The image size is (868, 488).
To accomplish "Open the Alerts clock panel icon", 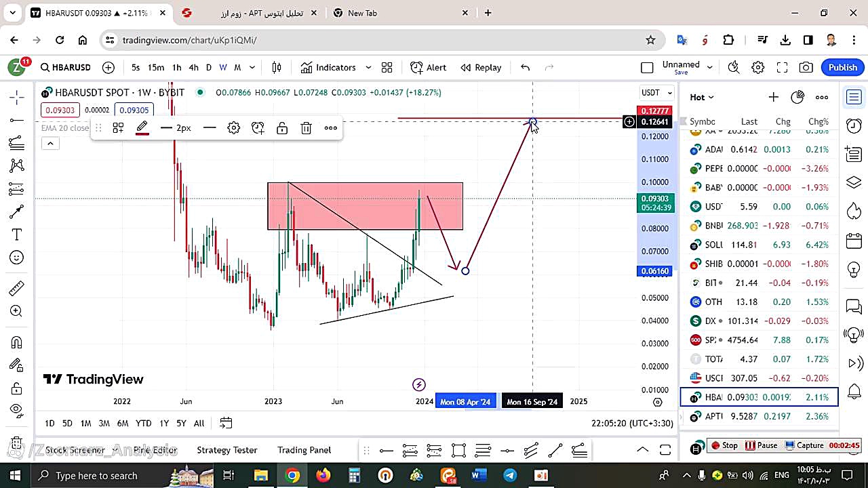I will click(x=854, y=126).
